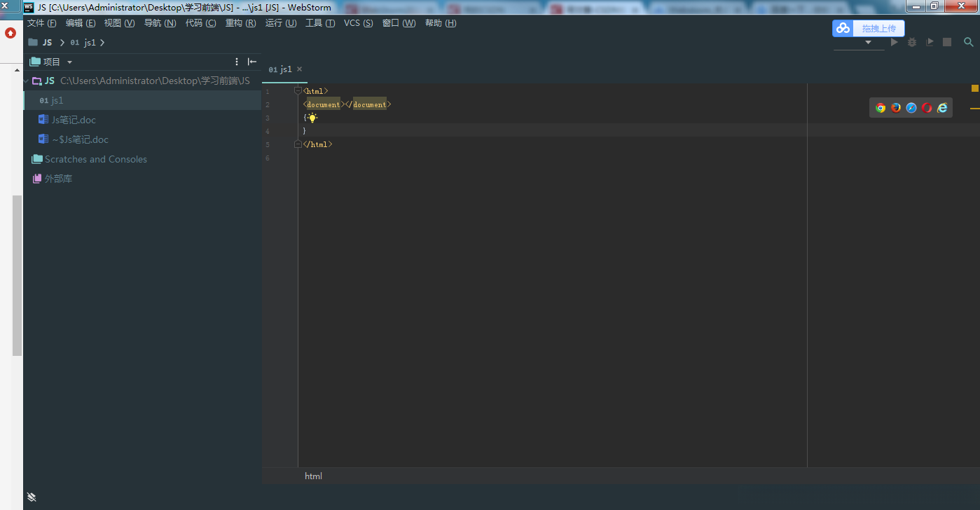This screenshot has height=510, width=980.
Task: Open the 项目 view dropdown
Action: tap(69, 62)
